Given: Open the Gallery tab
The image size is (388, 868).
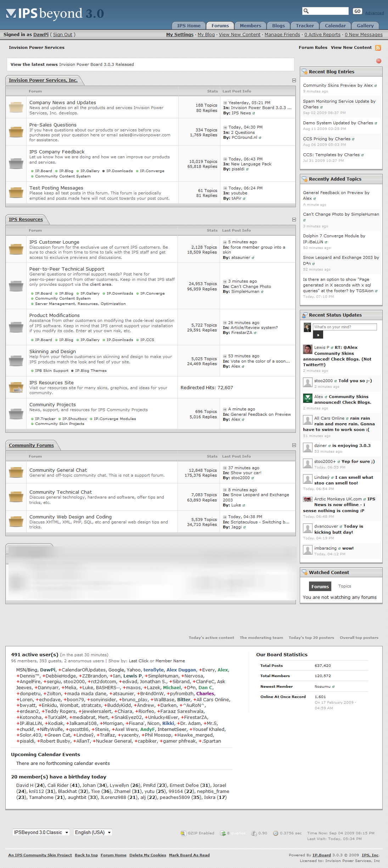Looking at the screenshot, I should pyautogui.click(x=365, y=25).
